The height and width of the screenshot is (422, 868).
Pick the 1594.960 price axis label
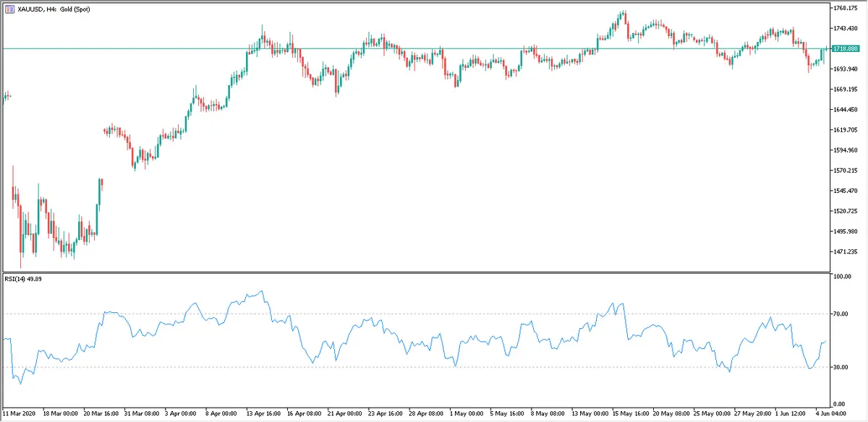tap(845, 150)
